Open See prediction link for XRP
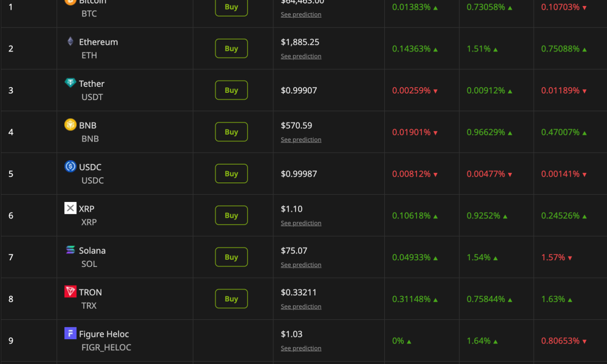 point(301,223)
